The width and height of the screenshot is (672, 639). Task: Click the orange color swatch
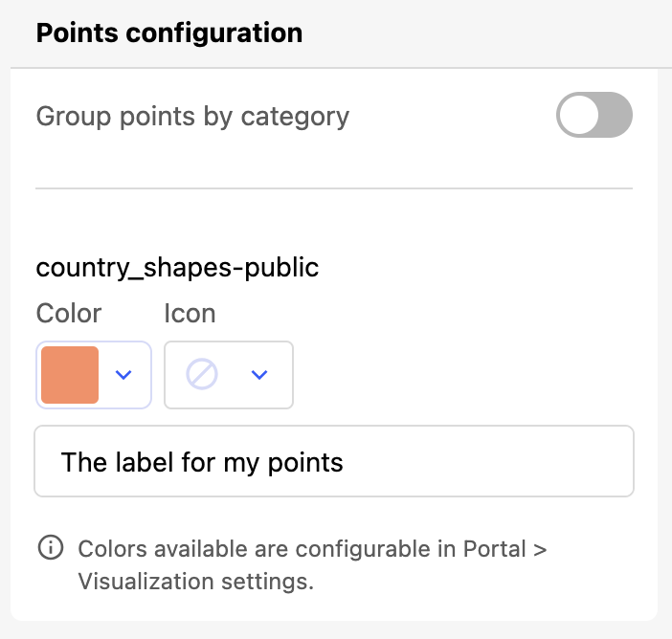click(70, 375)
